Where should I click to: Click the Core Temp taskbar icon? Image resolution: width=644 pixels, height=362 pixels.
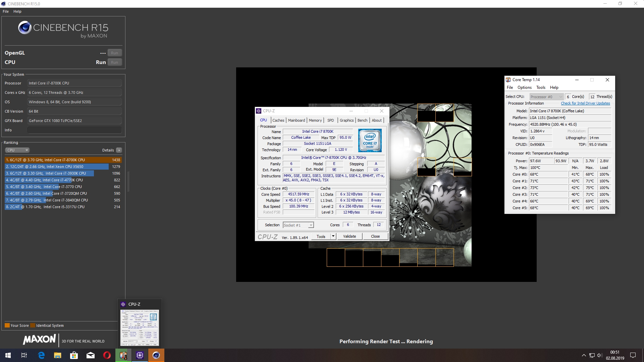click(x=123, y=355)
